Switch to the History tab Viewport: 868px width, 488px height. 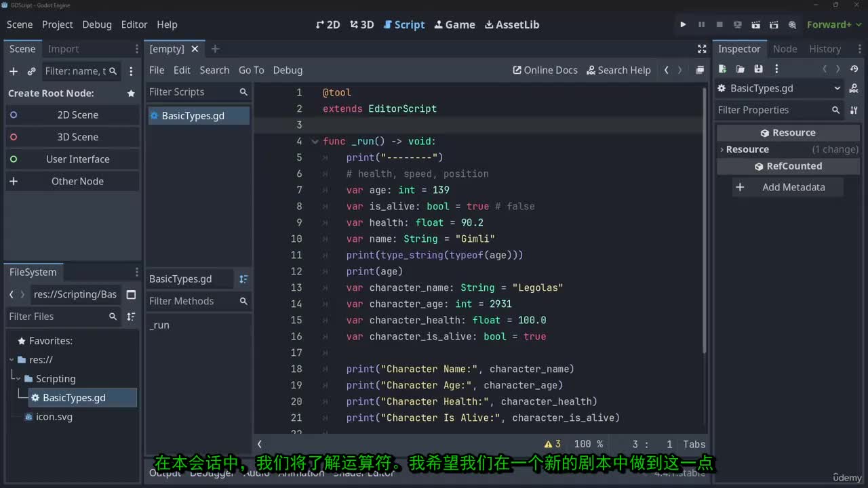825,49
